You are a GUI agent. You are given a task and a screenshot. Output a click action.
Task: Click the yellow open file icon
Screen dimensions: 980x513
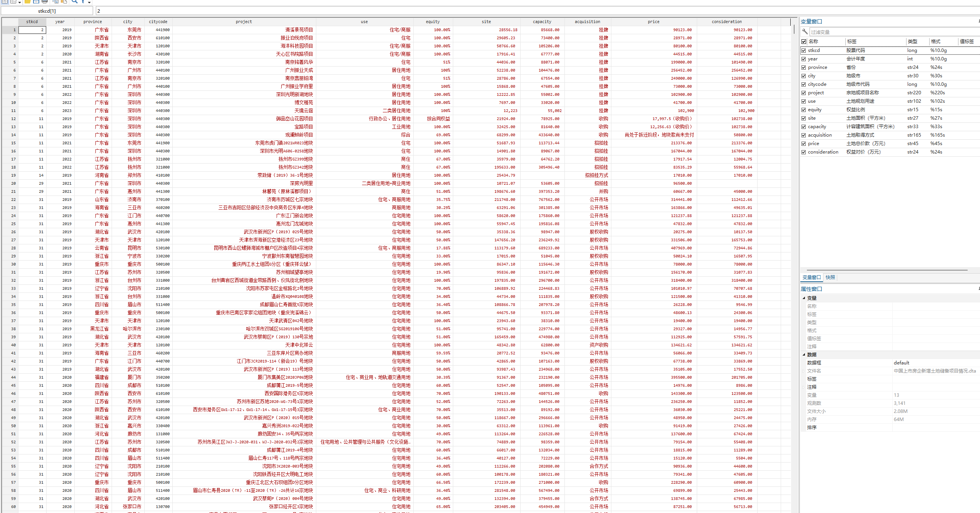[28, 2]
